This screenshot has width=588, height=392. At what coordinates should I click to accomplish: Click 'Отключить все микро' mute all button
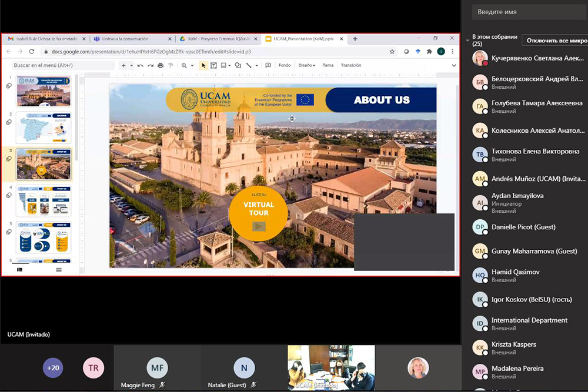pos(556,41)
